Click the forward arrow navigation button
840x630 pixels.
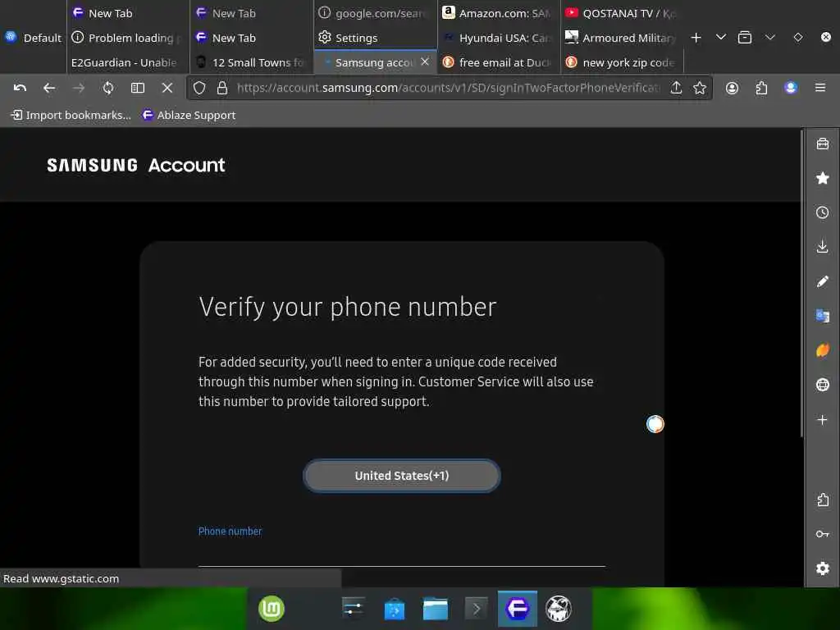78,88
